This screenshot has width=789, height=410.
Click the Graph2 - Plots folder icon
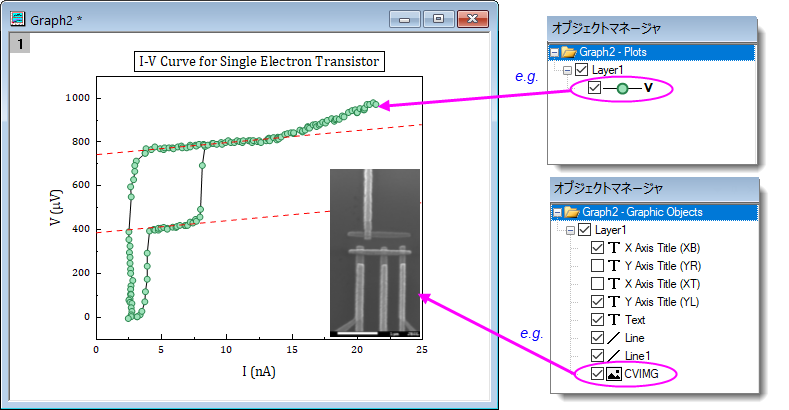[569, 52]
